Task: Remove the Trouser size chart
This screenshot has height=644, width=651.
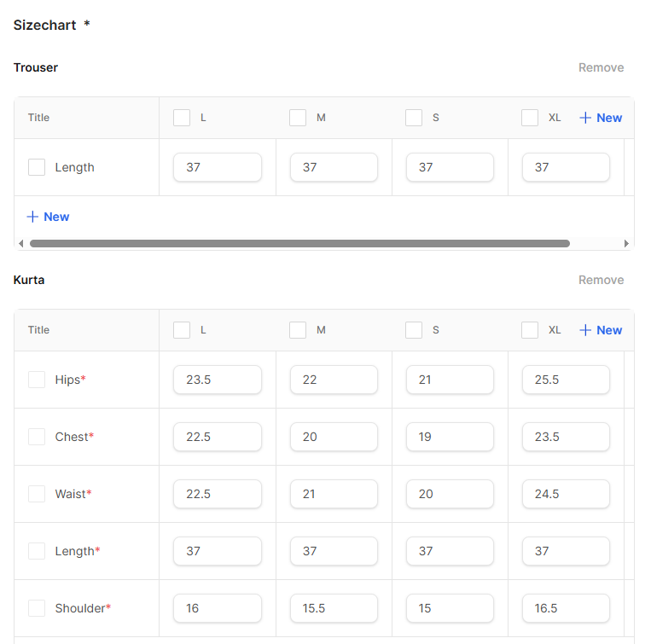Action: [x=601, y=67]
